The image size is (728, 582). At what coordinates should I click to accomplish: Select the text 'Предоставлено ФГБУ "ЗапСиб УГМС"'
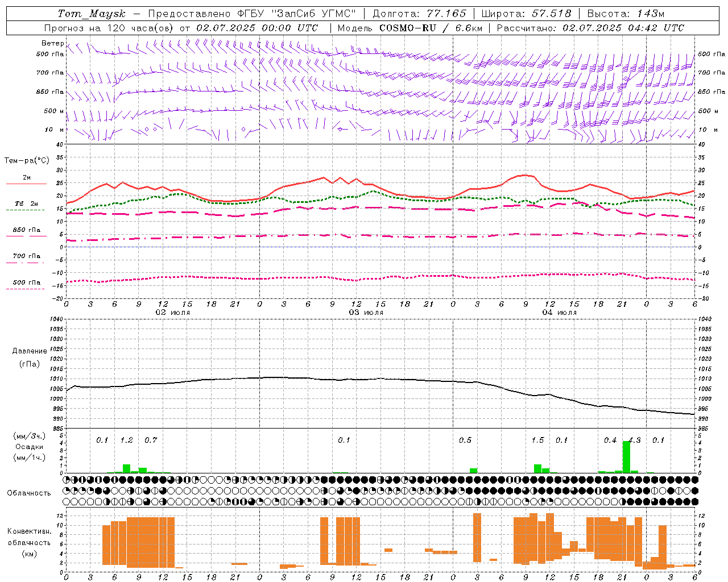point(252,14)
